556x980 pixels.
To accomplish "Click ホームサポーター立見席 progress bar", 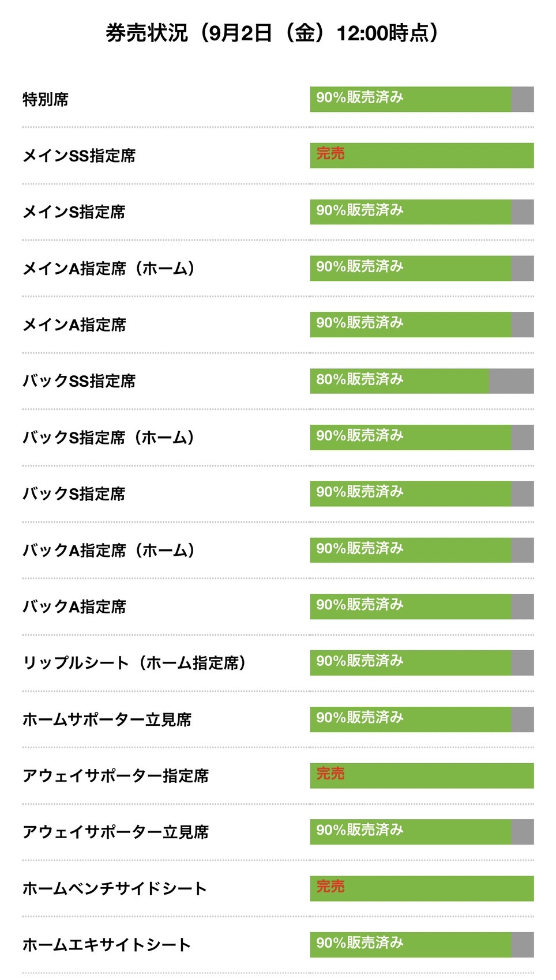I will (422, 719).
